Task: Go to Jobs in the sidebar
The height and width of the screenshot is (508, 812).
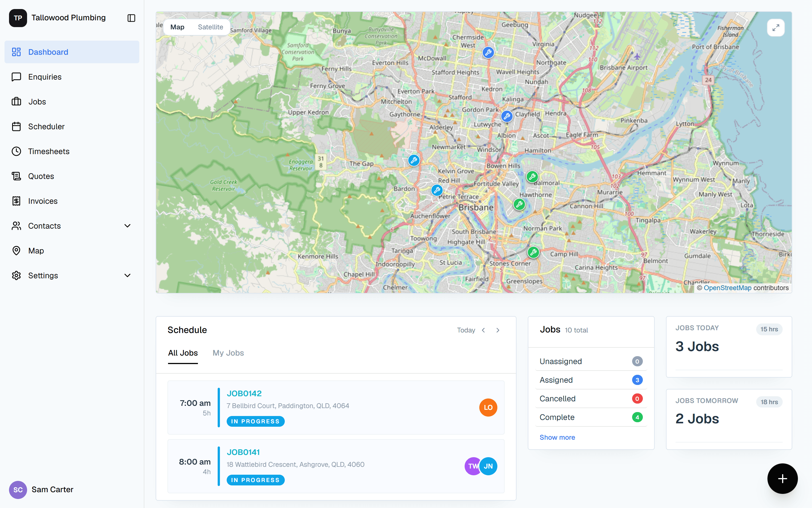Action: (x=72, y=102)
